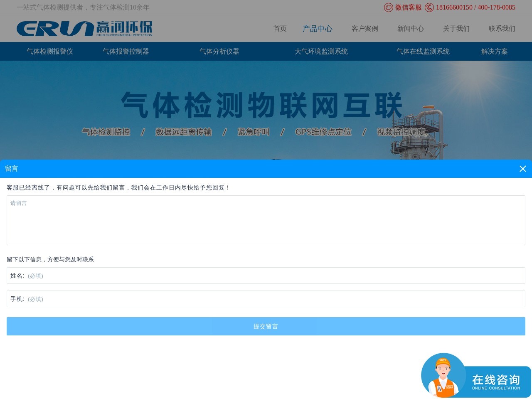Open the 气体报警控制器 category
This screenshot has height=399, width=532.
coord(126,52)
